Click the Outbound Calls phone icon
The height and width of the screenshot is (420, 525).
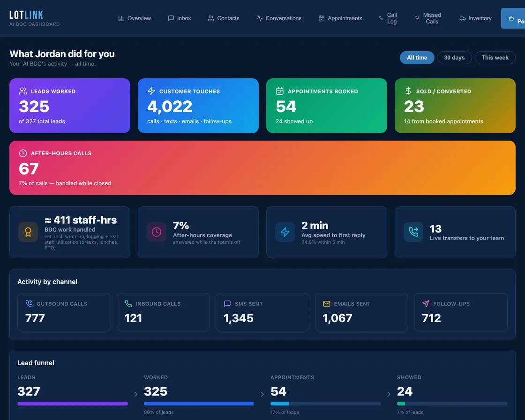(29, 303)
